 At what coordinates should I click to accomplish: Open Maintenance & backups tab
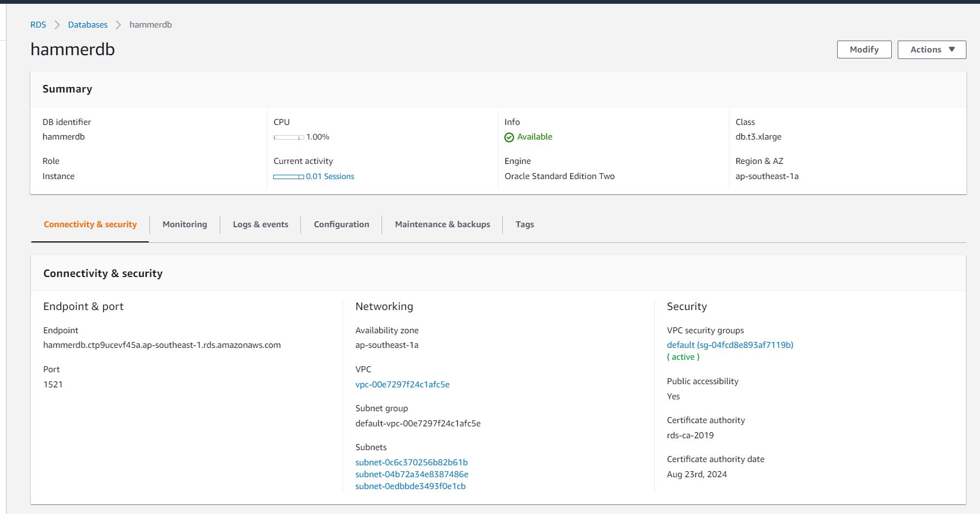[442, 225]
